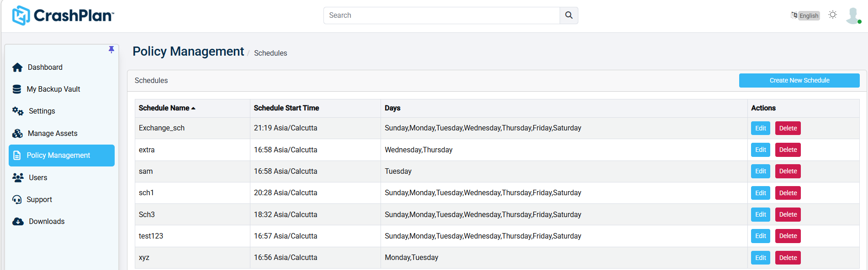Open the Support section

tap(62, 200)
